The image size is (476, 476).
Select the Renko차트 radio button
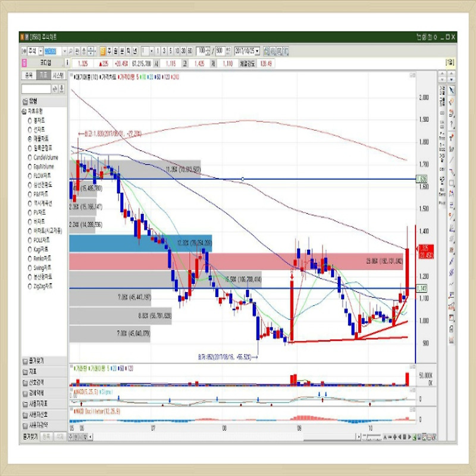tap(30, 259)
